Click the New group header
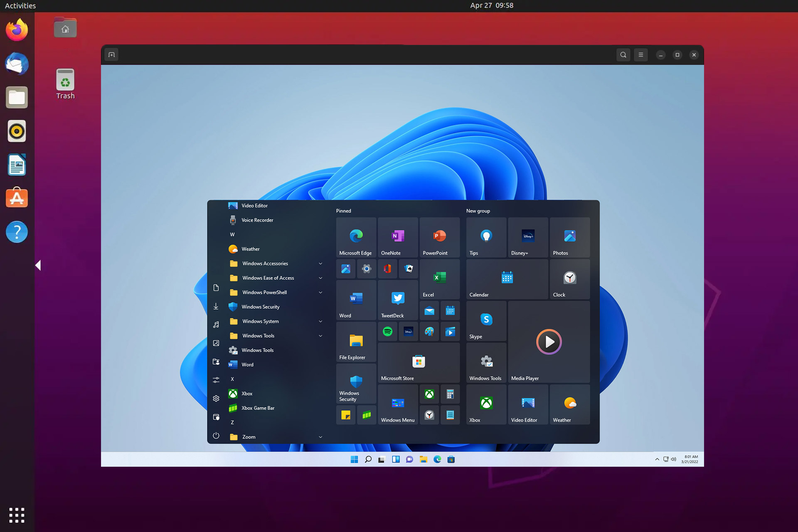 [478, 211]
